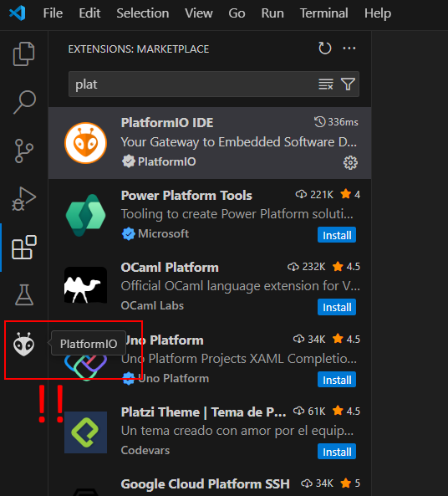448x496 pixels.
Task: Select PlatformIO IDE extension entry
Action: 210,143
